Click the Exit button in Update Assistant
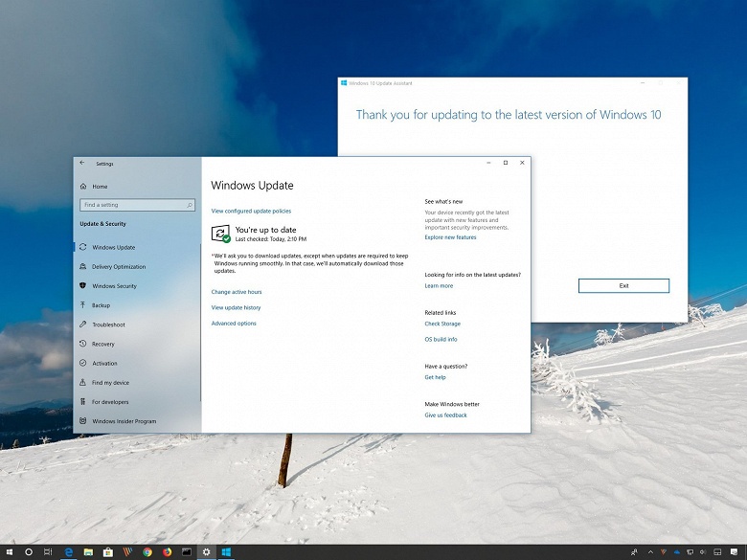Viewport: 747px width, 560px height. point(623,285)
